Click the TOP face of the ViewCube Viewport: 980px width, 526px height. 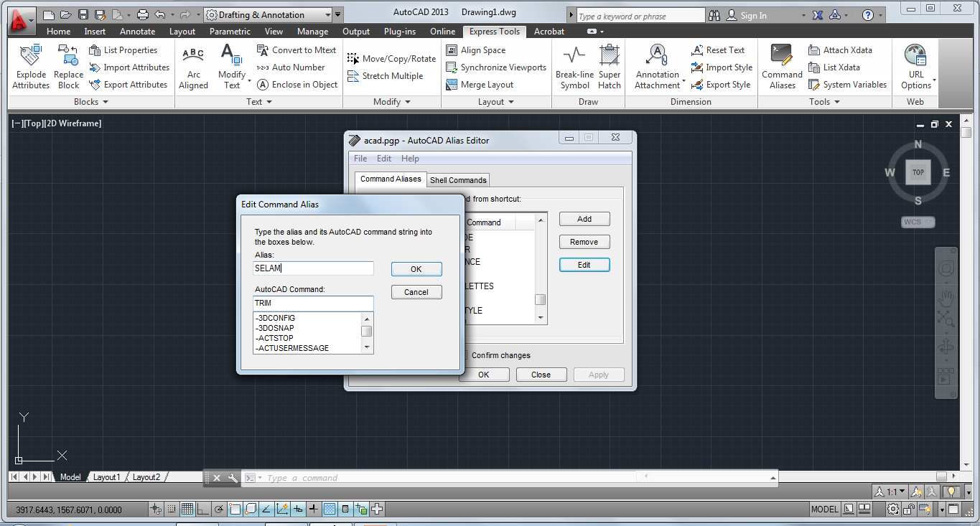[918, 172]
